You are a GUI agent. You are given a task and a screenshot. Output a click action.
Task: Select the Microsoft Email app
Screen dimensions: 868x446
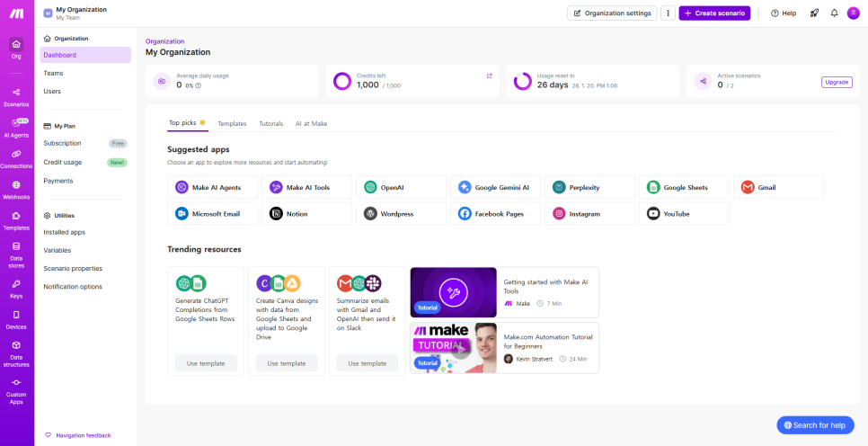[213, 213]
